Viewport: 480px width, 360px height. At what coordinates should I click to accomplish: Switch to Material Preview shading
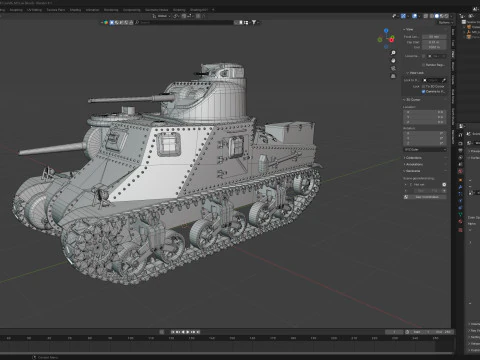click(442, 16)
